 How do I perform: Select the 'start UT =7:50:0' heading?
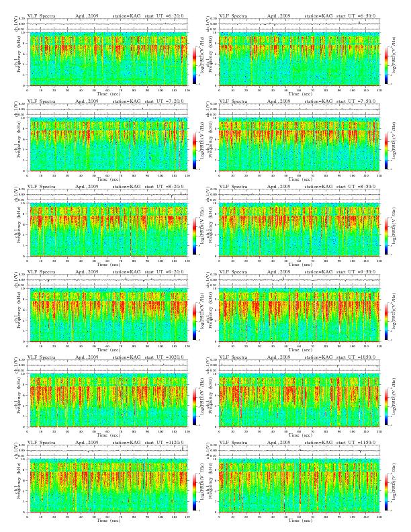(x=357, y=101)
